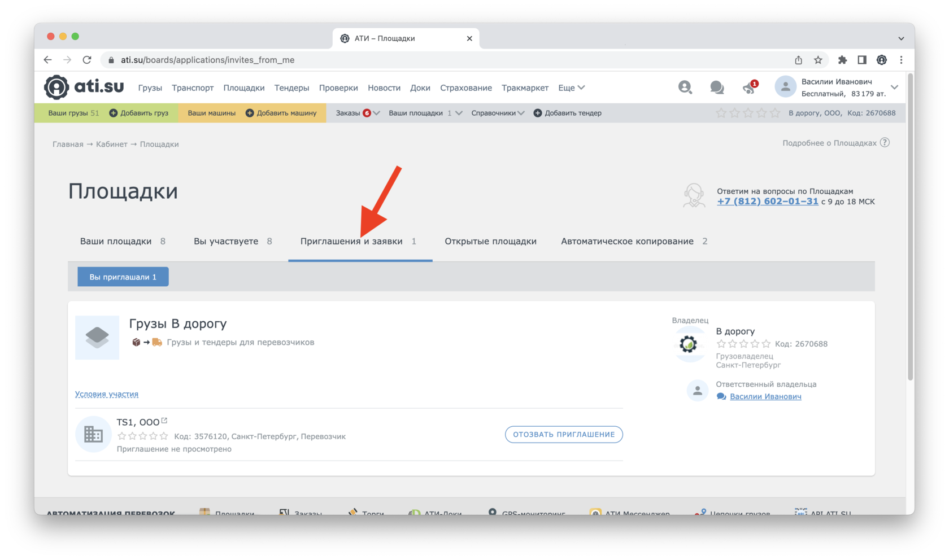Expand the user profile account chevron

pyautogui.click(x=894, y=88)
